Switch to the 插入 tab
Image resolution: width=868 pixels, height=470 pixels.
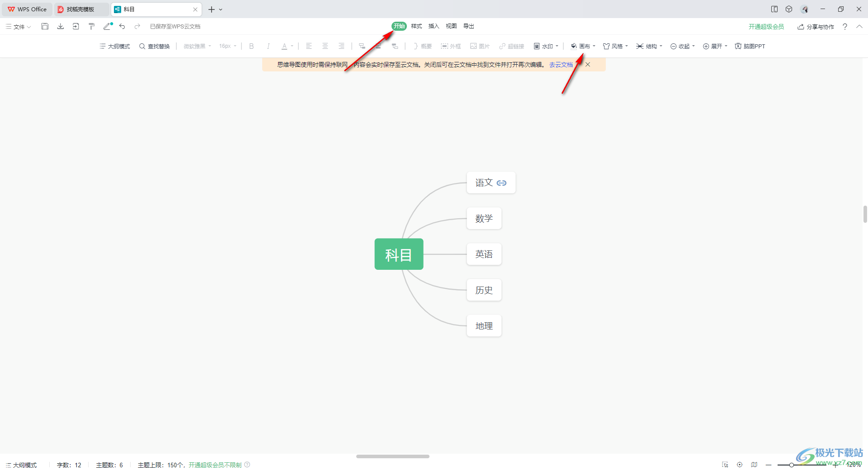click(434, 26)
